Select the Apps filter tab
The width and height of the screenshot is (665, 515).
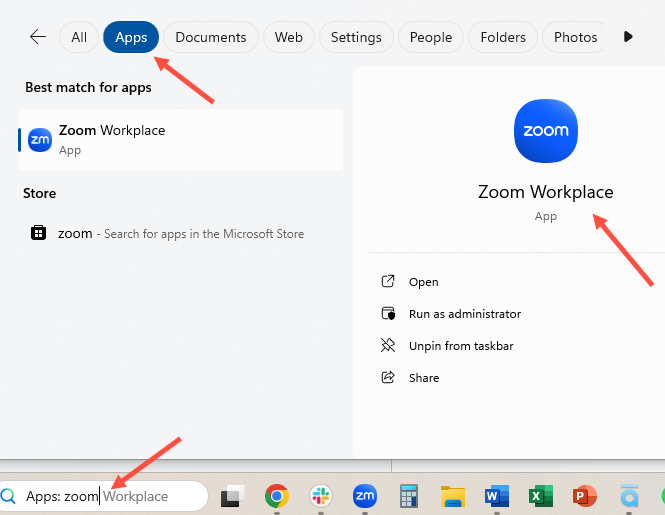(131, 37)
